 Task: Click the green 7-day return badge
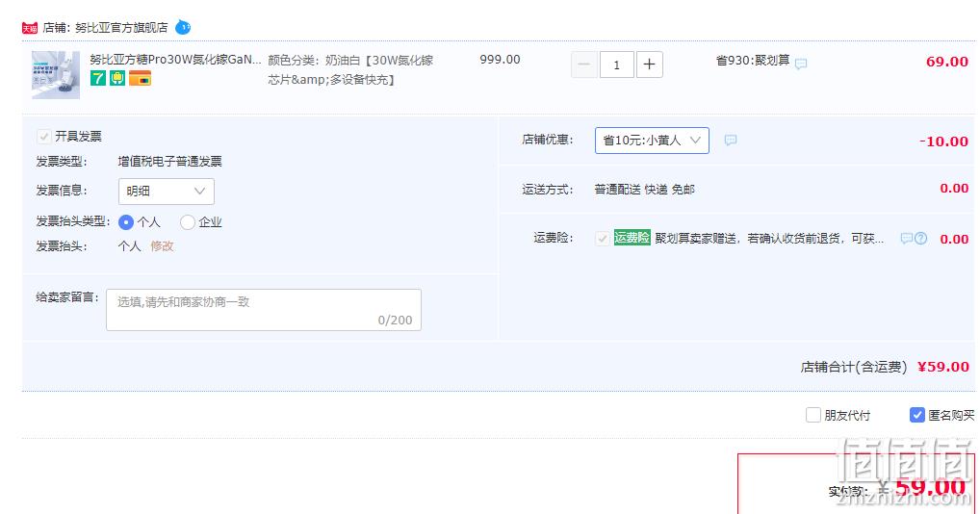97,78
